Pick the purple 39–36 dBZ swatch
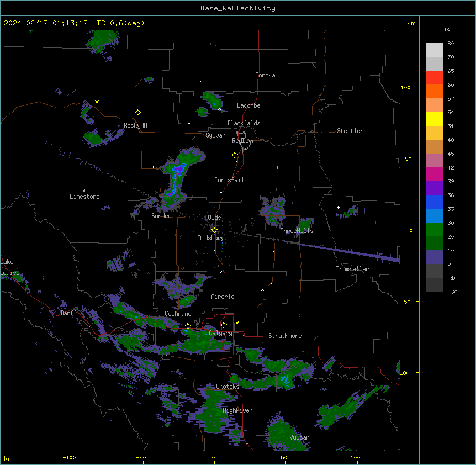Screen dimensions: 476x465 click(x=434, y=188)
